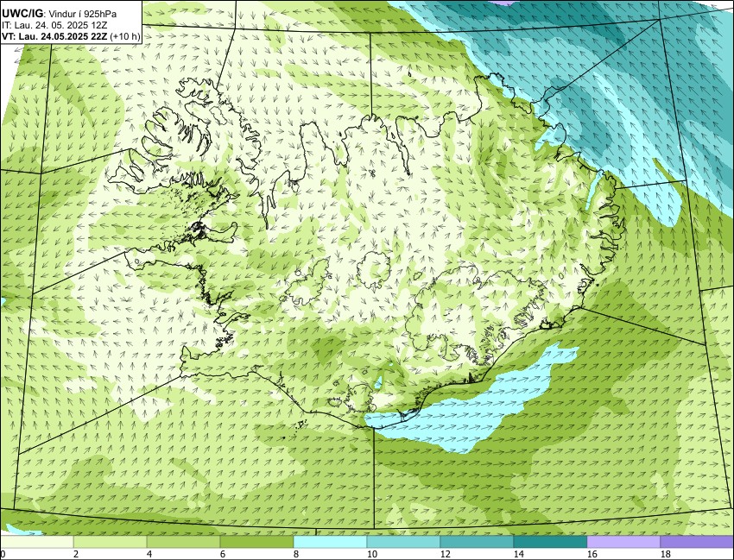Click the 0–2 pale yellow legend swatch
This screenshot has width=734, height=560.
click(x=36, y=542)
